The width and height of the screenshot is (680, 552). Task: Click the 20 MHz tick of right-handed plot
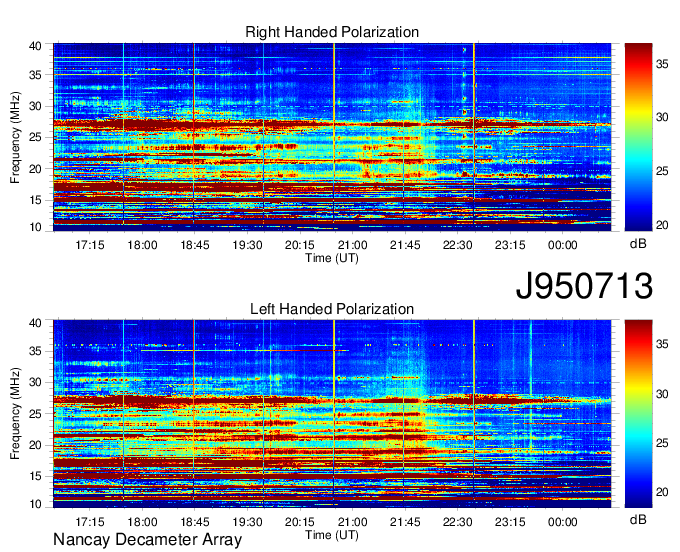coord(36,169)
